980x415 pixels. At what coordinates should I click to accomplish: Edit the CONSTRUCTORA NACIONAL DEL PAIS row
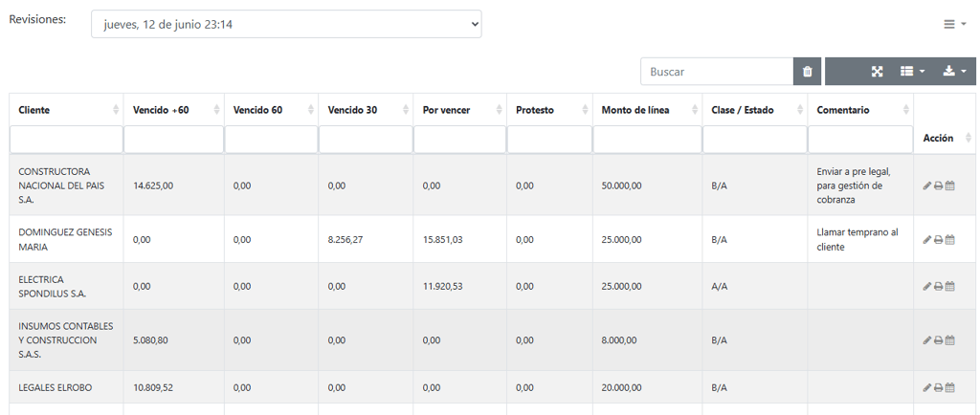coord(926,186)
